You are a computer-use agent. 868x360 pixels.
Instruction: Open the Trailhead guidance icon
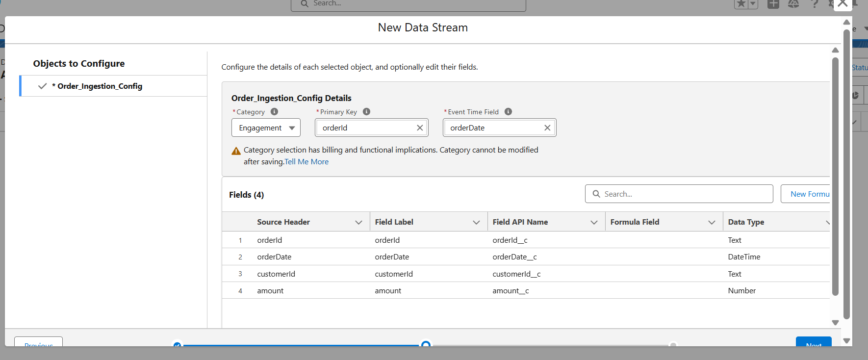(x=793, y=4)
